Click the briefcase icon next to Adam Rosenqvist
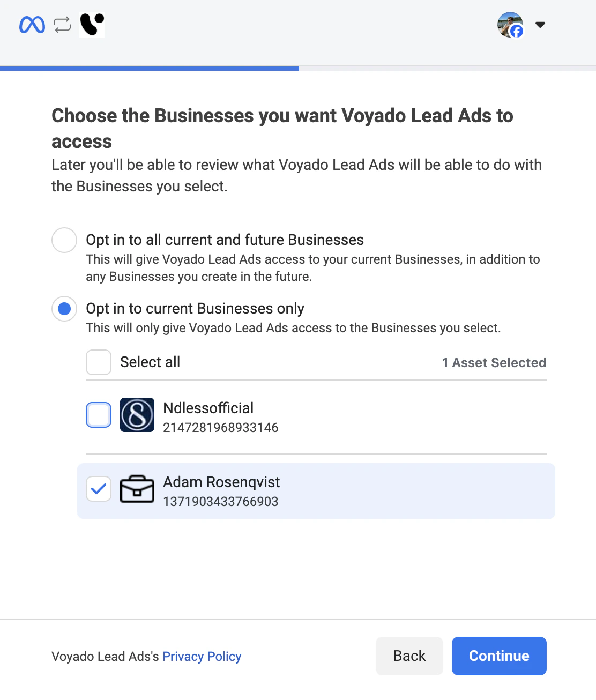This screenshot has height=700, width=596. (x=137, y=489)
